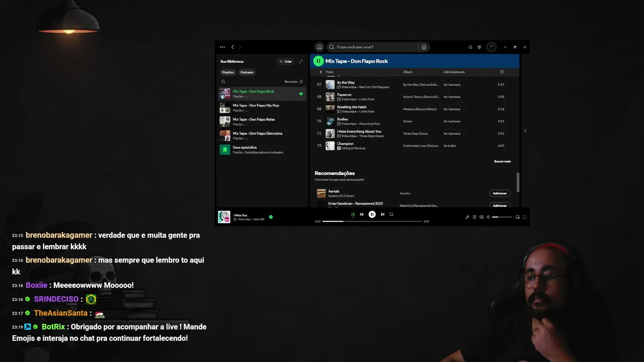Viewport: 644px width, 362px height.
Task: Open Mix Tape - Don Fiapo Hip Hop playlist
Action: pyautogui.click(x=262, y=108)
